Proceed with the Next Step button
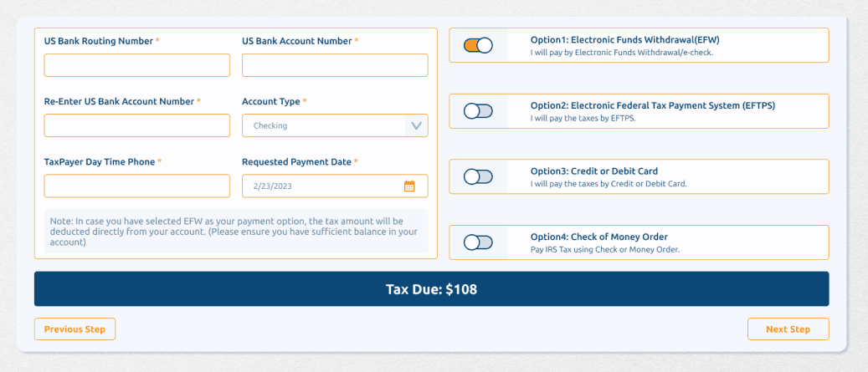 point(788,329)
